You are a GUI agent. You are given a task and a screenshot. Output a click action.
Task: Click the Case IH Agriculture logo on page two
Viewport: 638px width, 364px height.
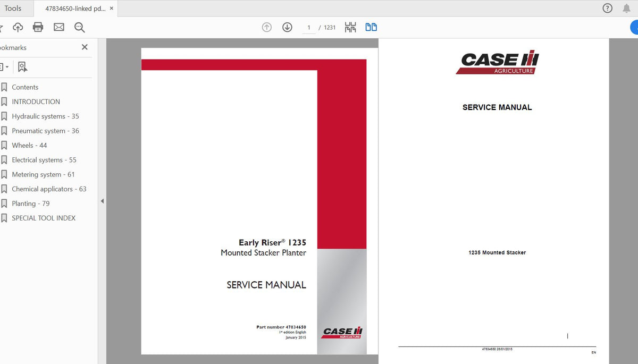point(498,63)
